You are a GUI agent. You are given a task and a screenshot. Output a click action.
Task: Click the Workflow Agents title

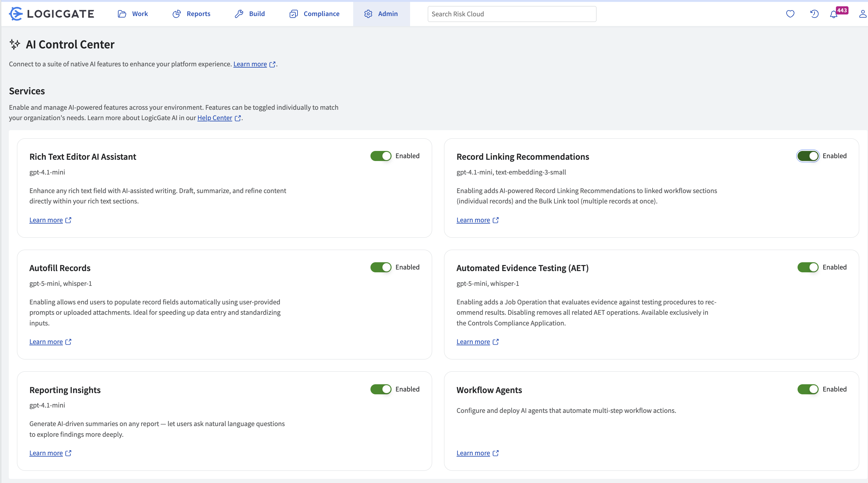click(489, 390)
